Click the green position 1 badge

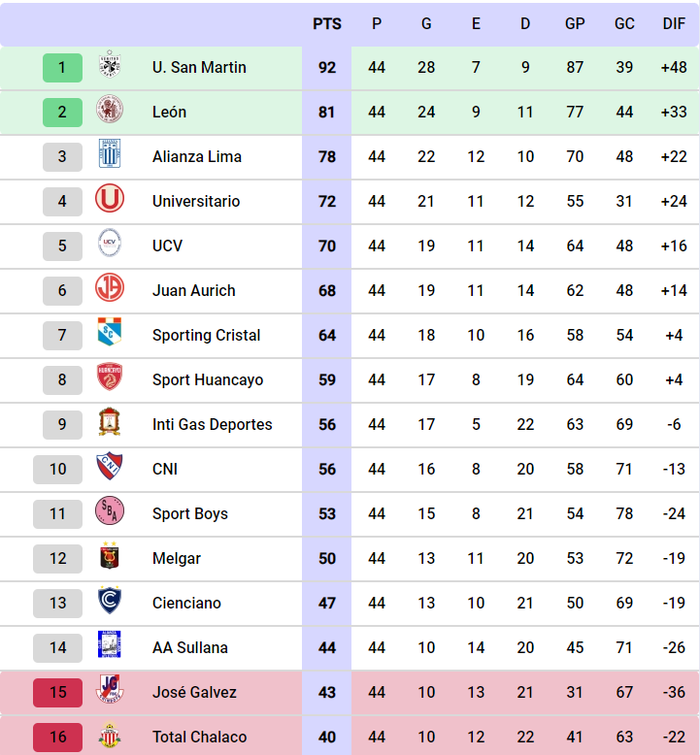pos(62,67)
